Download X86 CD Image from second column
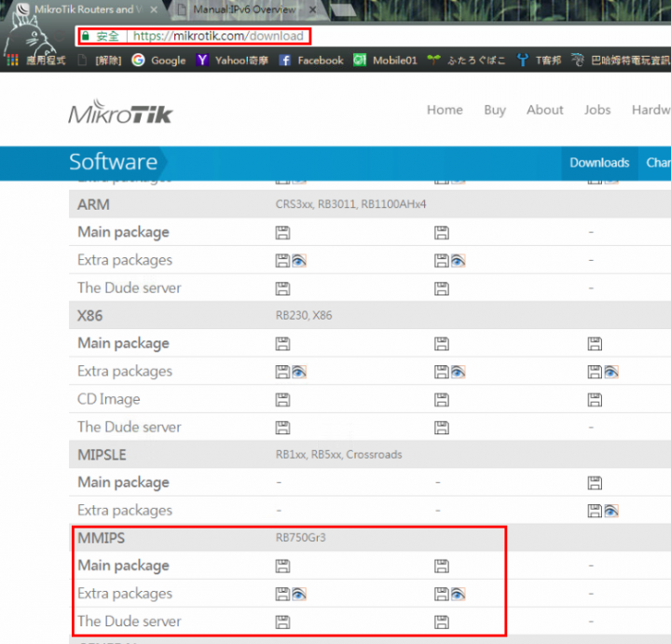This screenshot has width=671, height=644. coord(442,400)
